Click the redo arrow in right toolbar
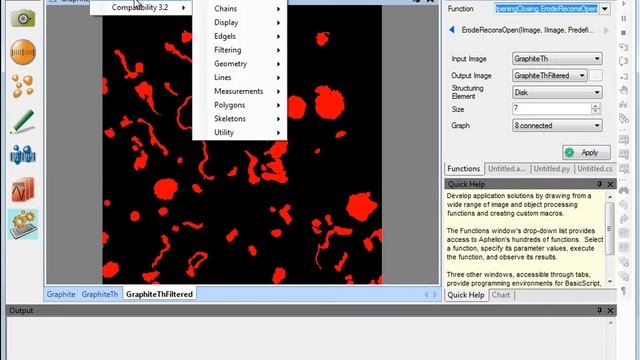Viewport: 640px width, 360px height. (624, 219)
